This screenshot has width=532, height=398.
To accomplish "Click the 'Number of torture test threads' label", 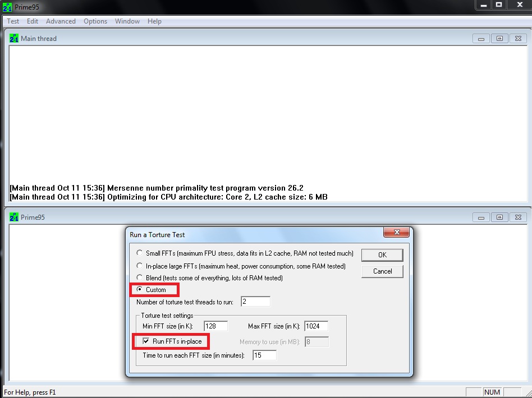I will pos(185,302).
